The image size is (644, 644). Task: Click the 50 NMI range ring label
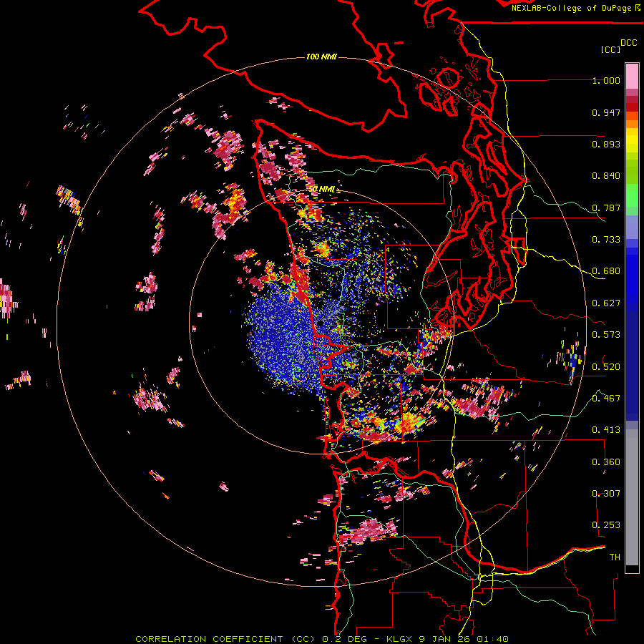[x=321, y=190]
